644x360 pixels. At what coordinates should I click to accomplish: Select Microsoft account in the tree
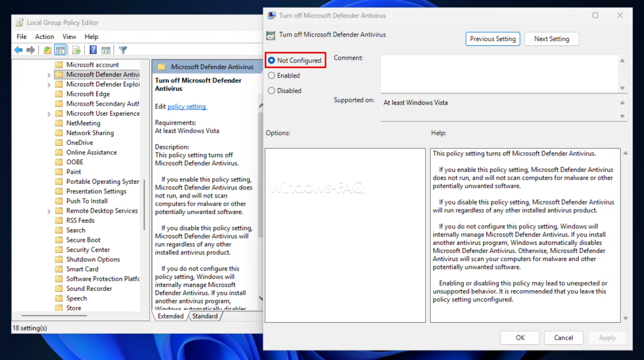92,65
